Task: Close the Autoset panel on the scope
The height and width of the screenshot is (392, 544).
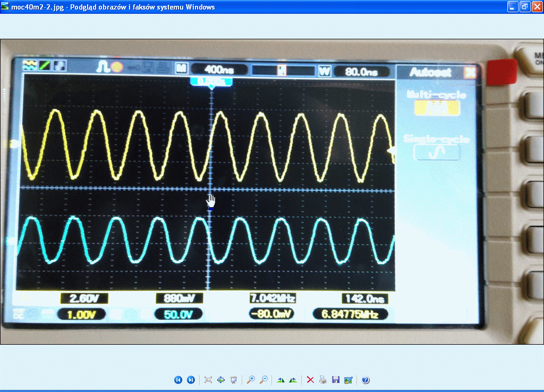Action: point(470,73)
